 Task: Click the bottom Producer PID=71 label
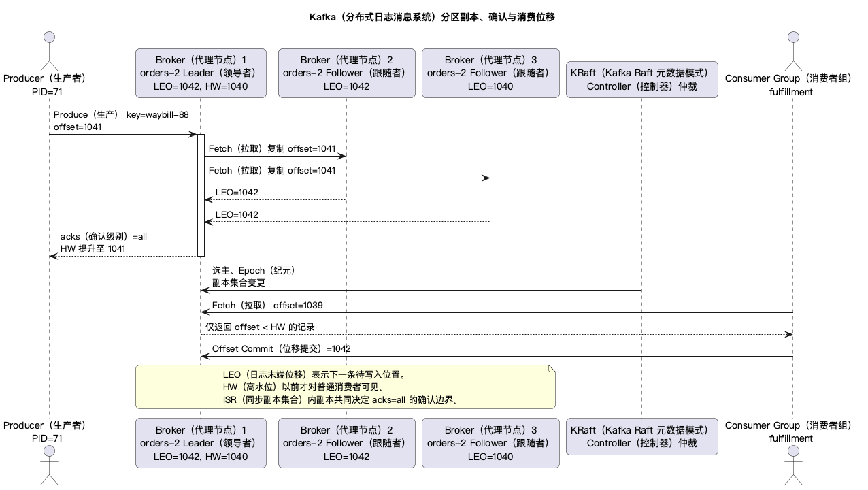(46, 431)
